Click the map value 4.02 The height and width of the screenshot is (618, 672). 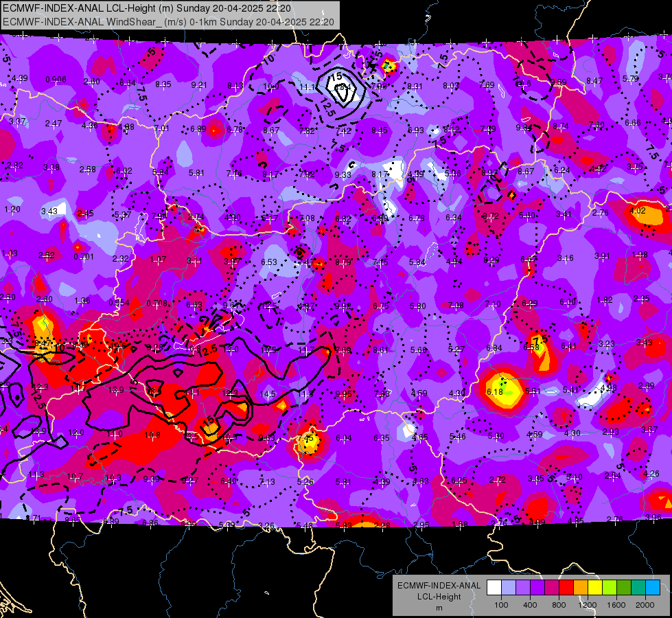(637, 211)
